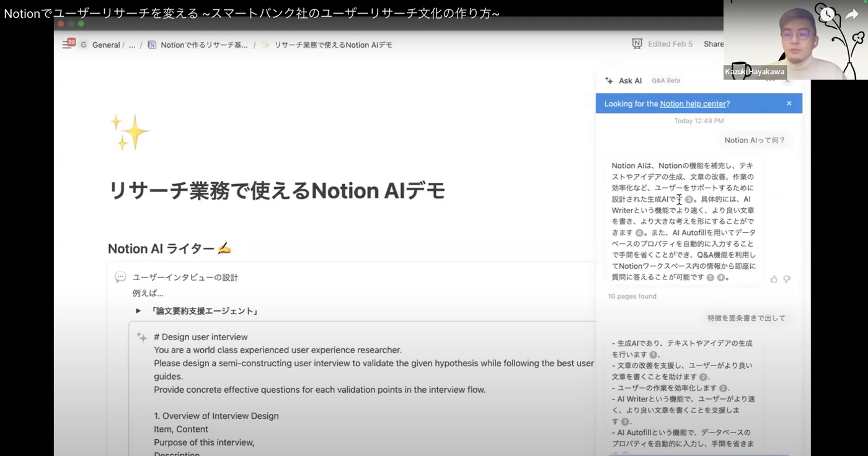The image size is (868, 456).
Task: Click the Q&A Beta label
Action: (x=666, y=81)
